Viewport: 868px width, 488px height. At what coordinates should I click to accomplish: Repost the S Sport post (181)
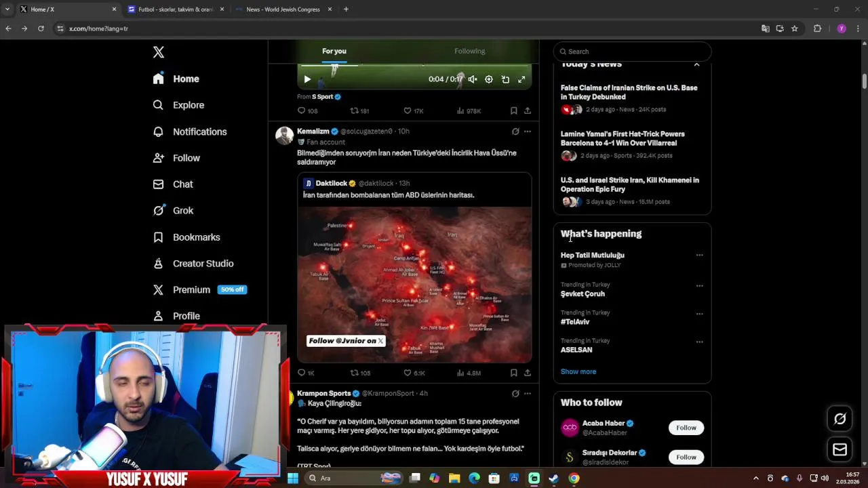click(x=359, y=110)
